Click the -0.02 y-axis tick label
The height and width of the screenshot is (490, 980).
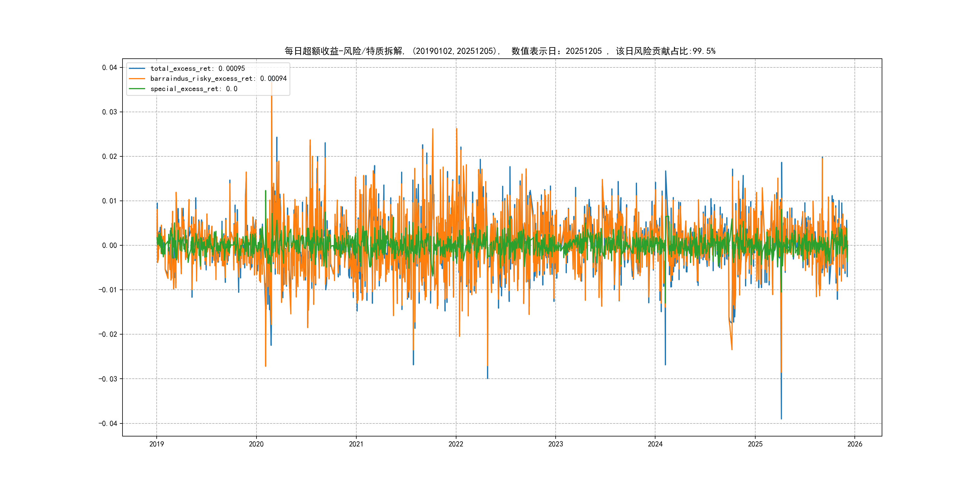coord(108,335)
